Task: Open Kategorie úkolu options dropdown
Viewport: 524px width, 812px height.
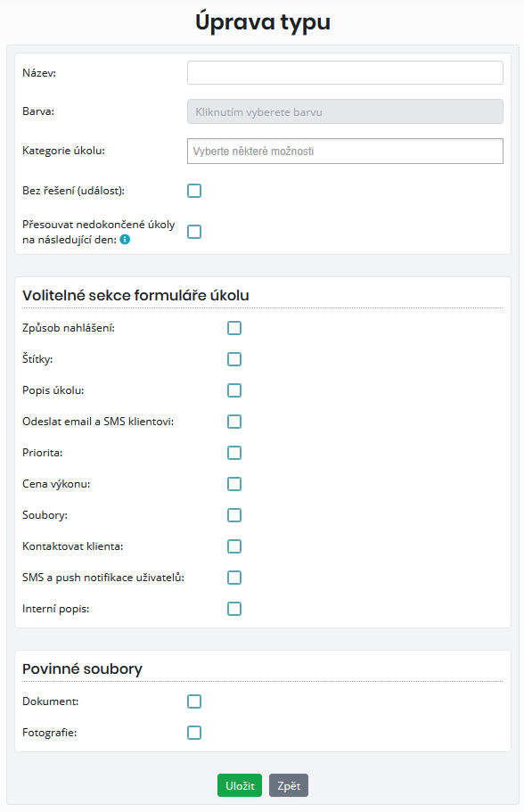Action: pos(345,152)
